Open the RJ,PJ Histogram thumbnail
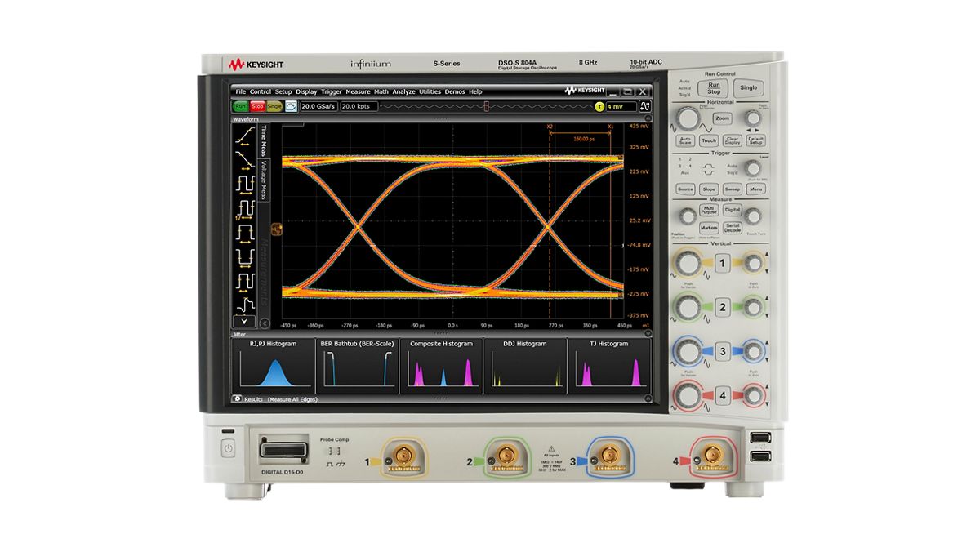This screenshot has height=552, width=980. [x=273, y=365]
